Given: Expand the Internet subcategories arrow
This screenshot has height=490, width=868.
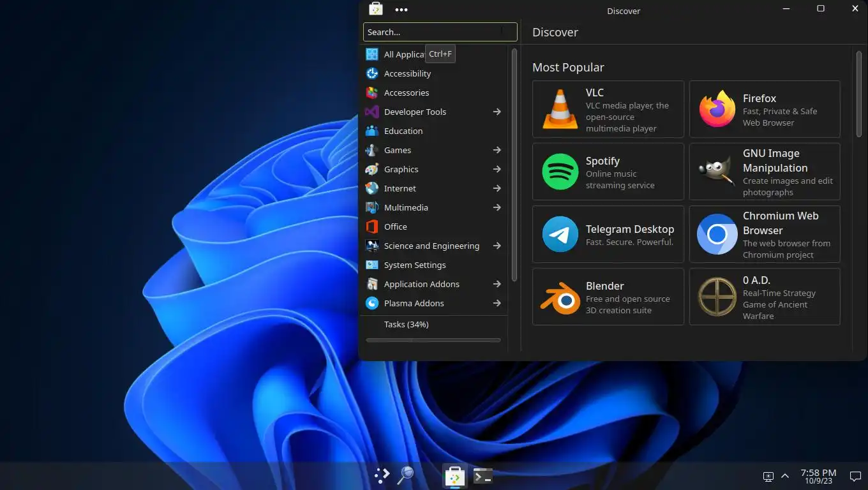Looking at the screenshot, I should (497, 188).
